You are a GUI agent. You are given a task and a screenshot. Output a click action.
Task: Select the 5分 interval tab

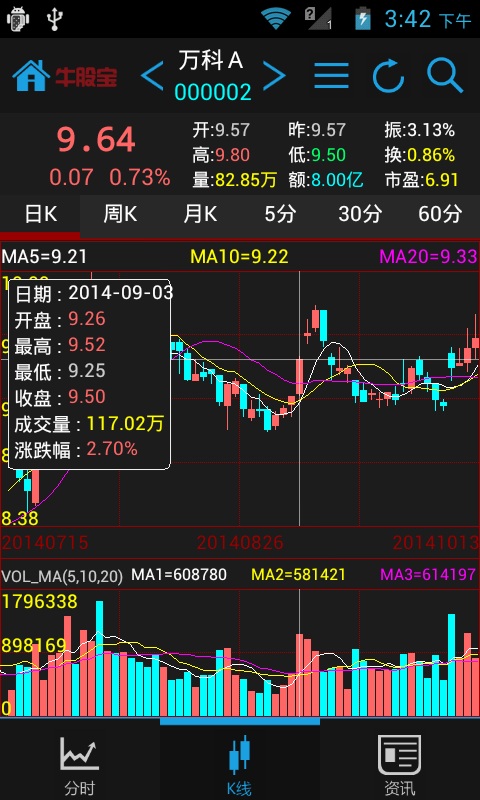pyautogui.click(x=280, y=214)
